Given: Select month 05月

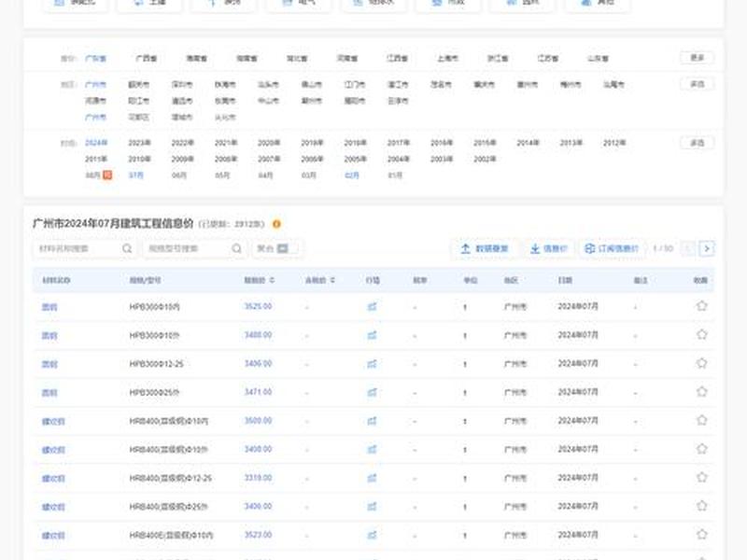Looking at the screenshot, I should (222, 175).
